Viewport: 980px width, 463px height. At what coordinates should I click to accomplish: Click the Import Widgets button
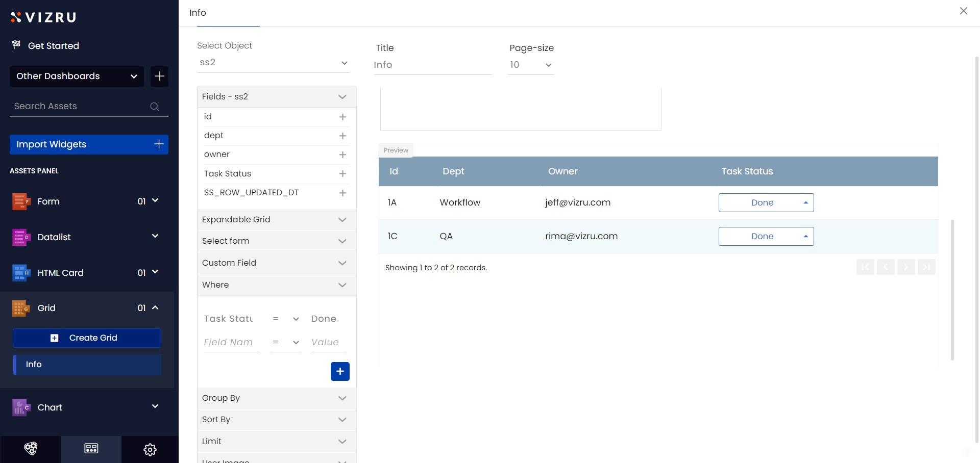[x=89, y=144]
